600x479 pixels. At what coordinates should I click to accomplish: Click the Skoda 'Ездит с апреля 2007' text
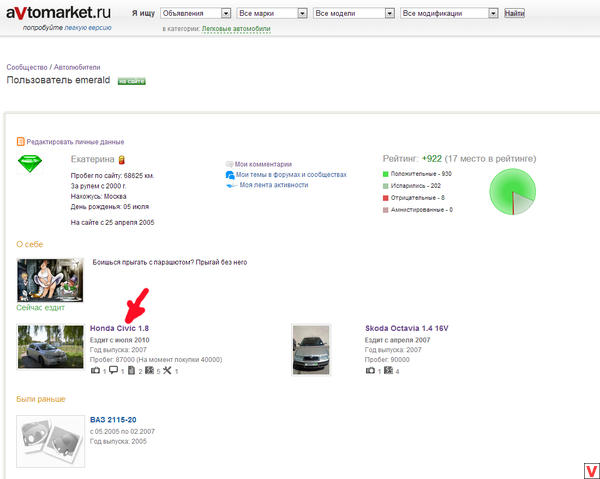tap(398, 340)
